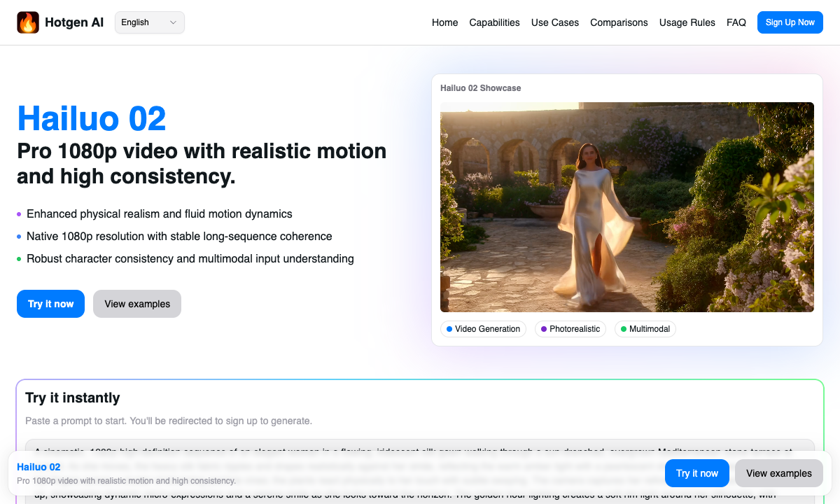This screenshot has height=504, width=840.
Task: Click inside the prompt text area
Action: 420,445
